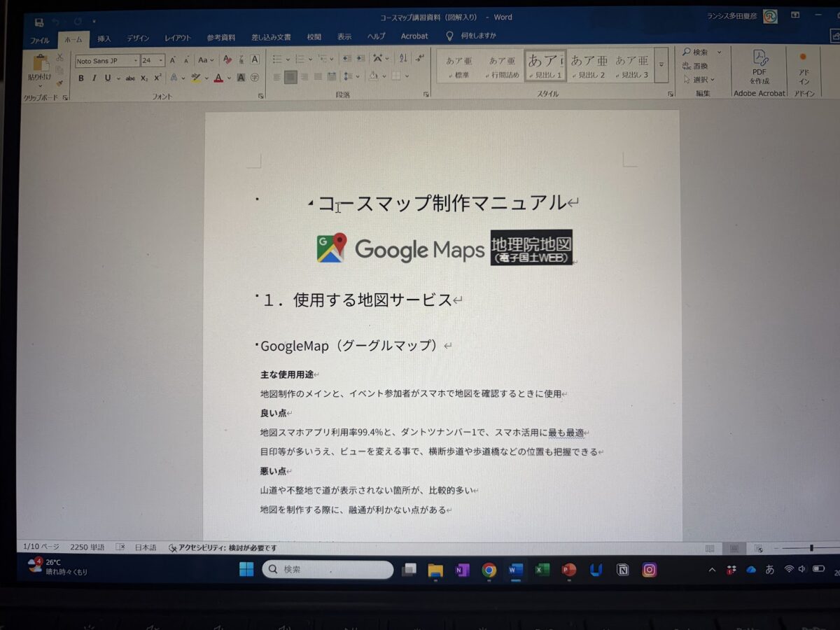Screen dimensions: 840x630
Task: Click the distributed alignment icon
Action: pyautogui.click(x=331, y=77)
